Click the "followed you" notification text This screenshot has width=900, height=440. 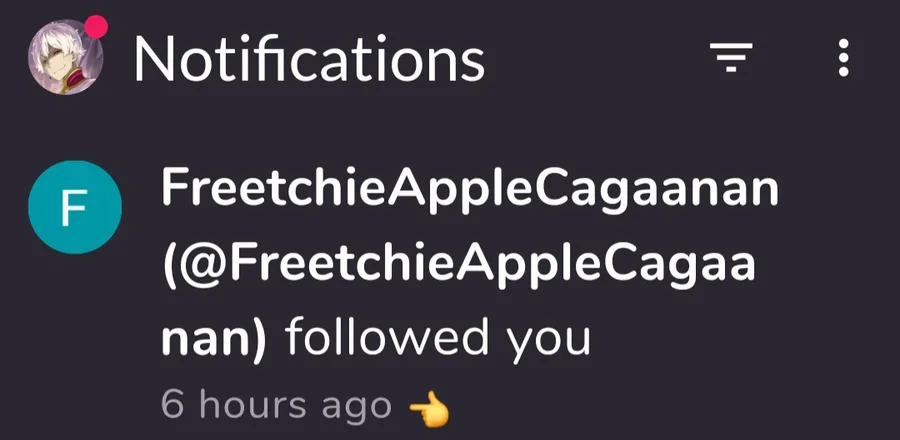point(438,337)
